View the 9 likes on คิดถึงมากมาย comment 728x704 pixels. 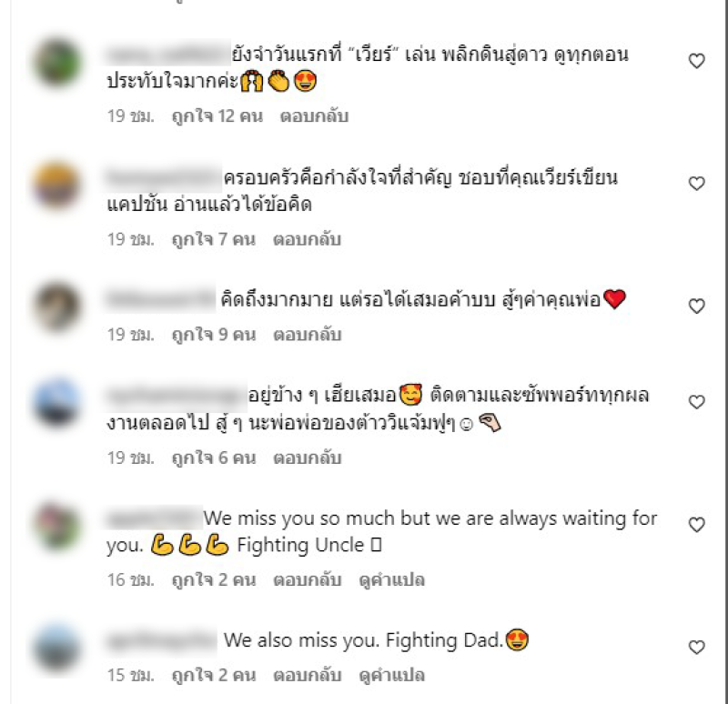click(214, 334)
